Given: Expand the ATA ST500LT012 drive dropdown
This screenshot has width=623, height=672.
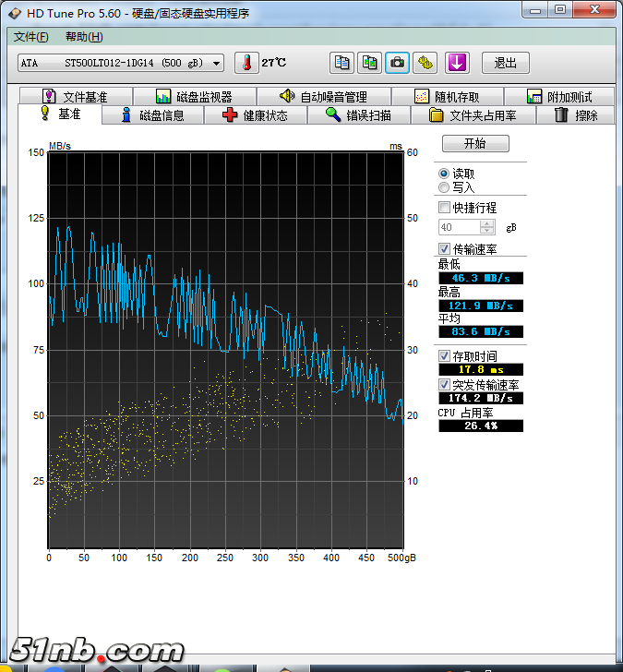Looking at the screenshot, I should (x=217, y=63).
